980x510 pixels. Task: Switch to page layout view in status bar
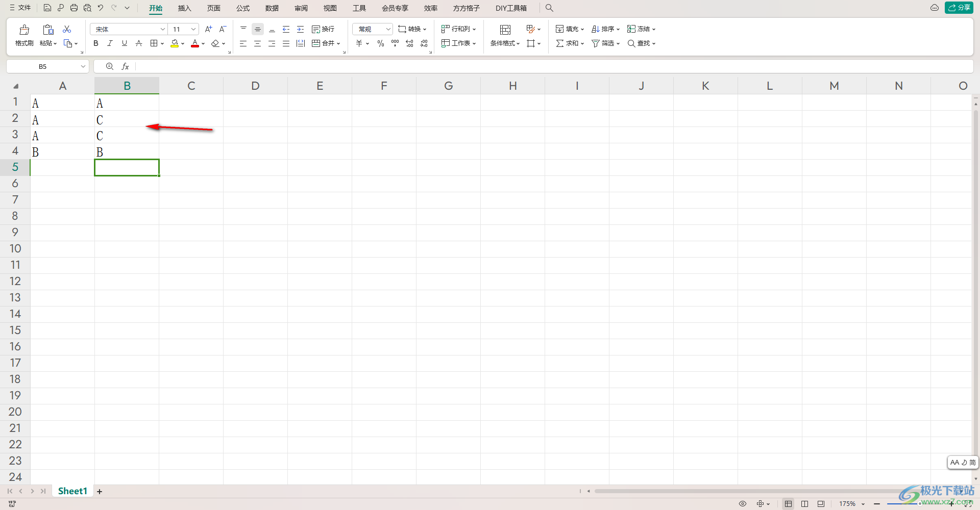pyautogui.click(x=821, y=503)
